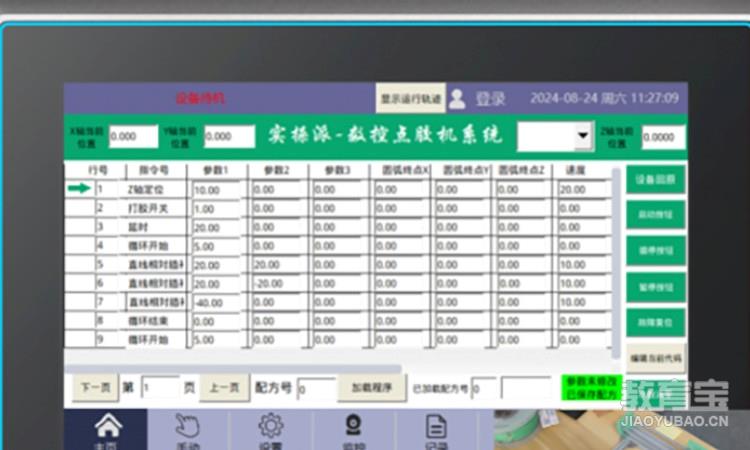Go to next page with 下一页
The height and width of the screenshot is (450, 750).
click(x=93, y=387)
